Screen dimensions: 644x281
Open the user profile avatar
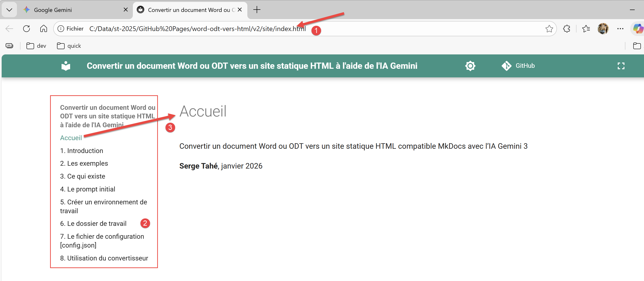603,29
